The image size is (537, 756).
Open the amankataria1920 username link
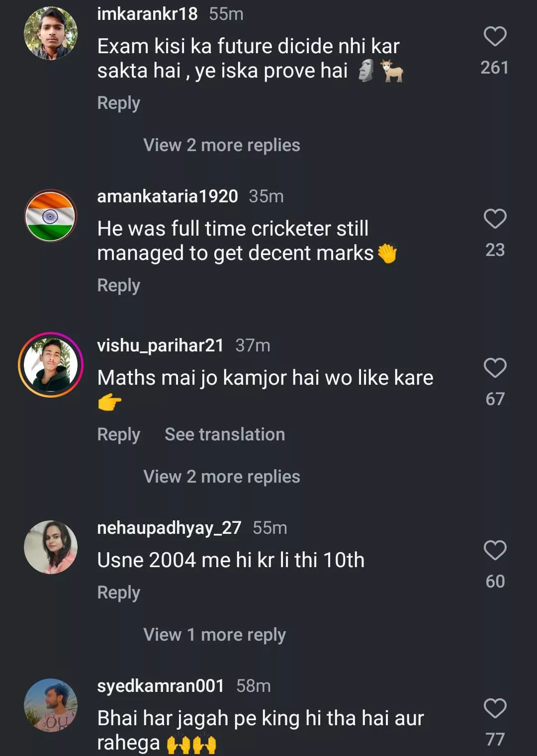(x=168, y=196)
